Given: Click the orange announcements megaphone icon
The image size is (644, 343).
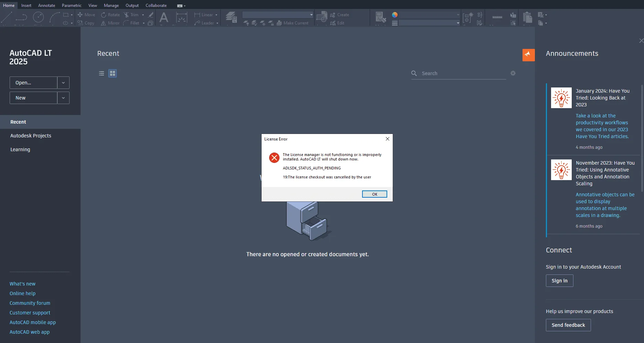Looking at the screenshot, I should 528,55.
